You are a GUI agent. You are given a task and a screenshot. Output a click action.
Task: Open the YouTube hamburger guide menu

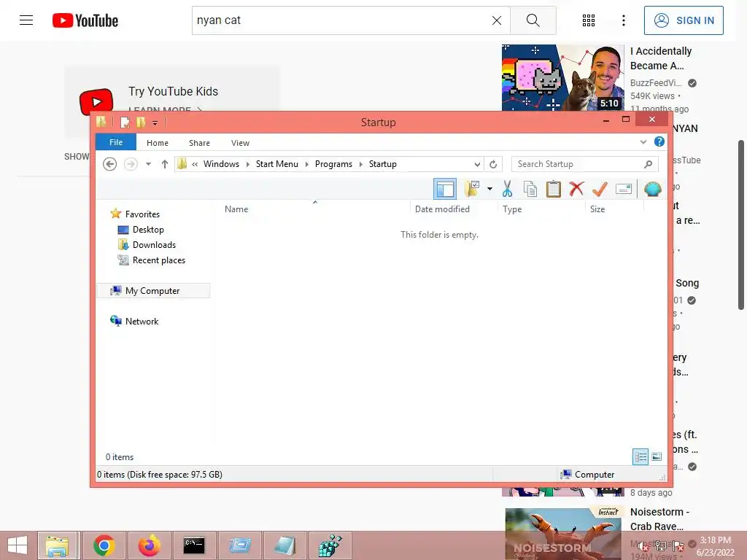26,20
